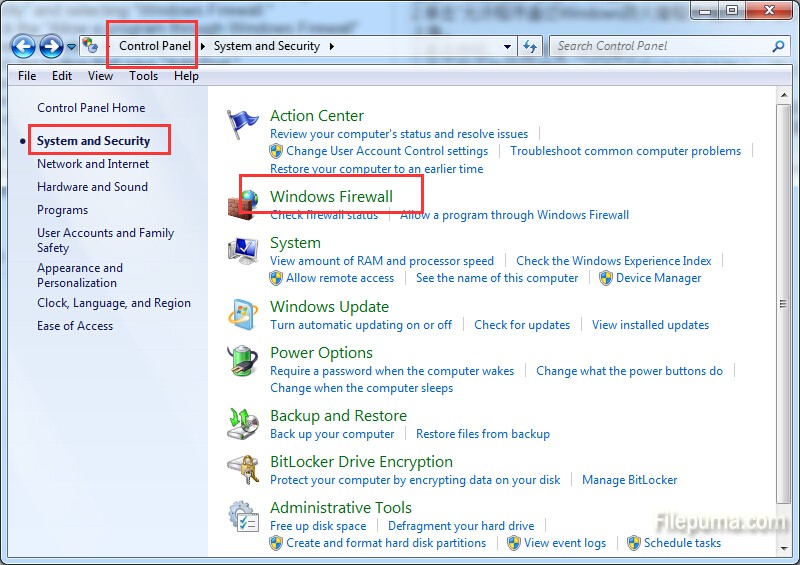
Task: Click the Backup and Restore icon
Action: pos(243,424)
